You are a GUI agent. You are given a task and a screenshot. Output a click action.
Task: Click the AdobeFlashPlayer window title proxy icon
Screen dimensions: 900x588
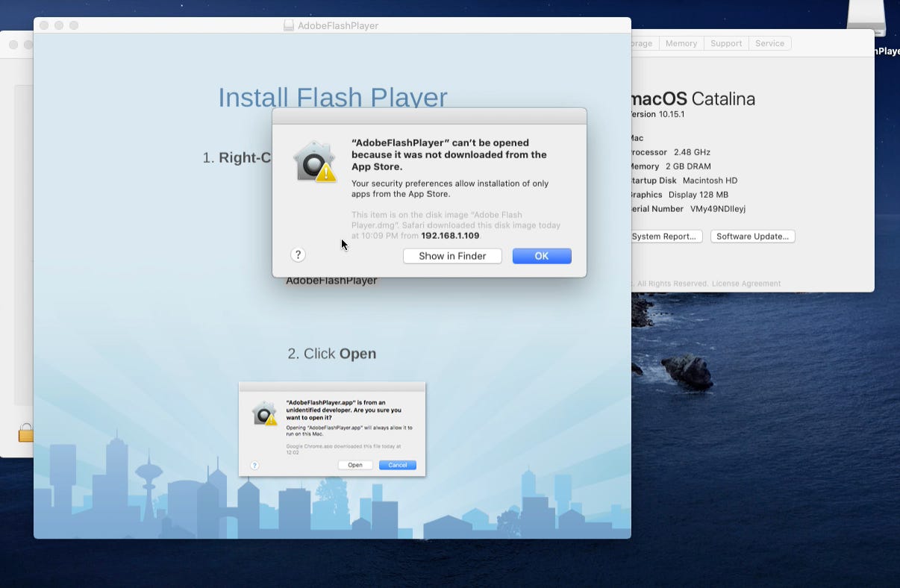[289, 25]
